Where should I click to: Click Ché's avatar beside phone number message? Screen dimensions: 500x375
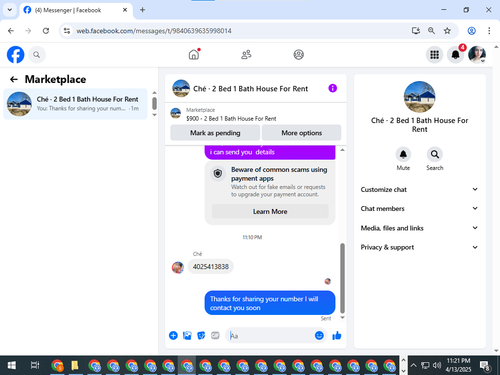coord(178,267)
